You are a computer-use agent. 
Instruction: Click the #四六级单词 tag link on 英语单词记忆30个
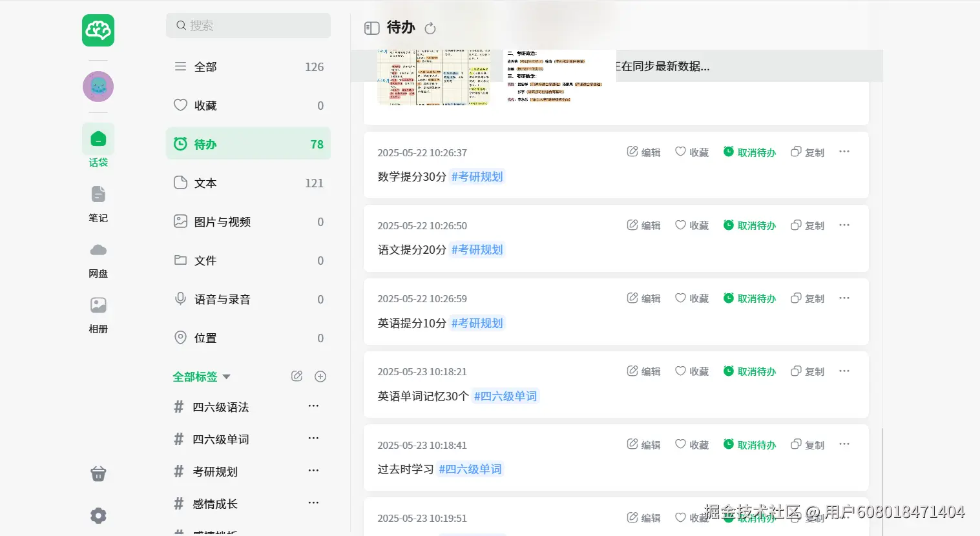click(x=505, y=396)
